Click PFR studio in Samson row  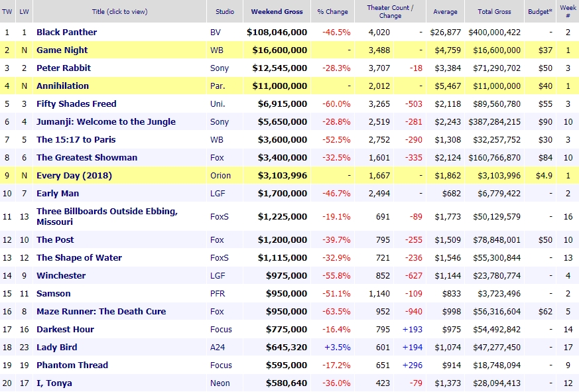click(218, 294)
